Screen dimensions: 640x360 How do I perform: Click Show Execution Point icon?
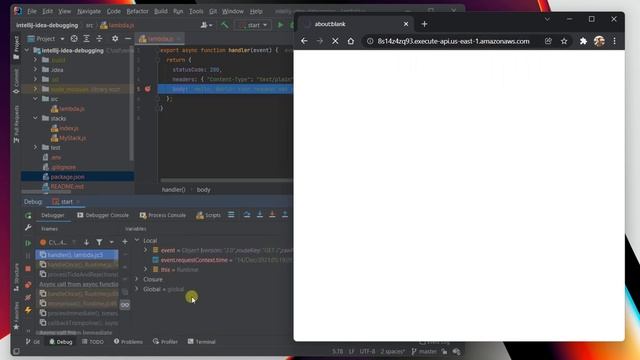(x=231, y=215)
